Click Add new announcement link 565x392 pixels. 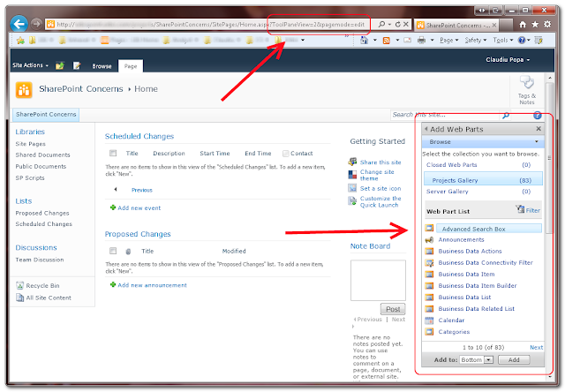click(152, 285)
